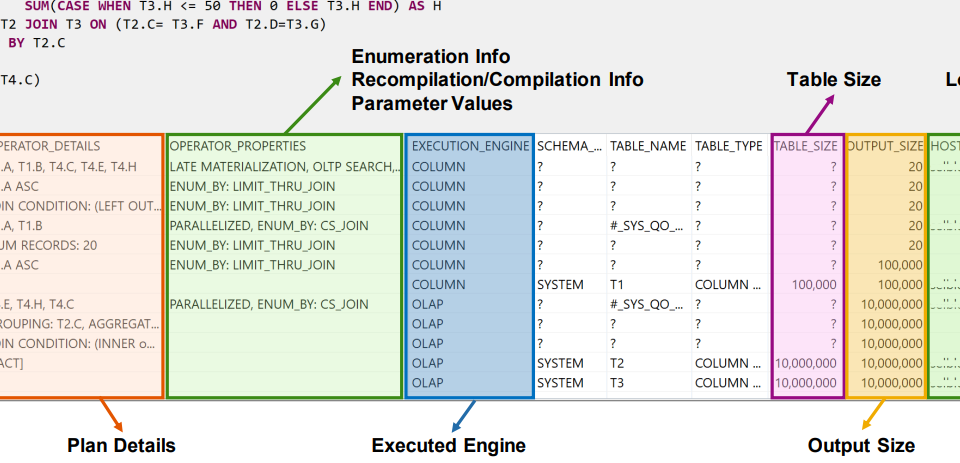Select the 'OIN CONDITION: (LEFT OUT...' cell
Image resolution: width=960 pixels, height=463 pixels.
click(x=80, y=206)
